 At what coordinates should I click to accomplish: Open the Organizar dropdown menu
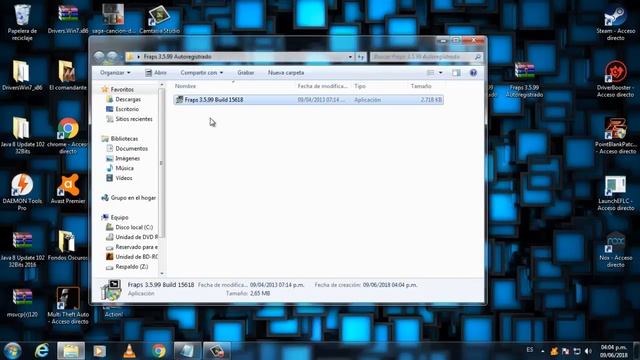(x=115, y=73)
